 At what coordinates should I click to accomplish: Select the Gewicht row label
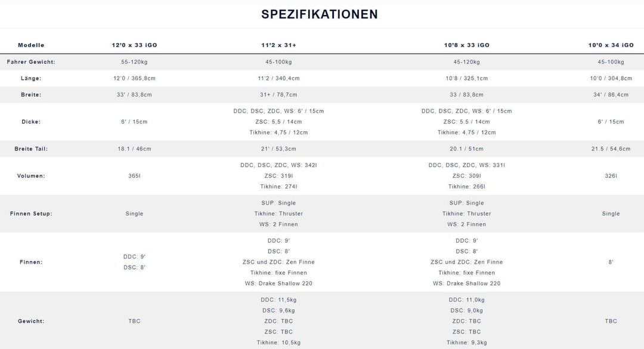(x=31, y=321)
